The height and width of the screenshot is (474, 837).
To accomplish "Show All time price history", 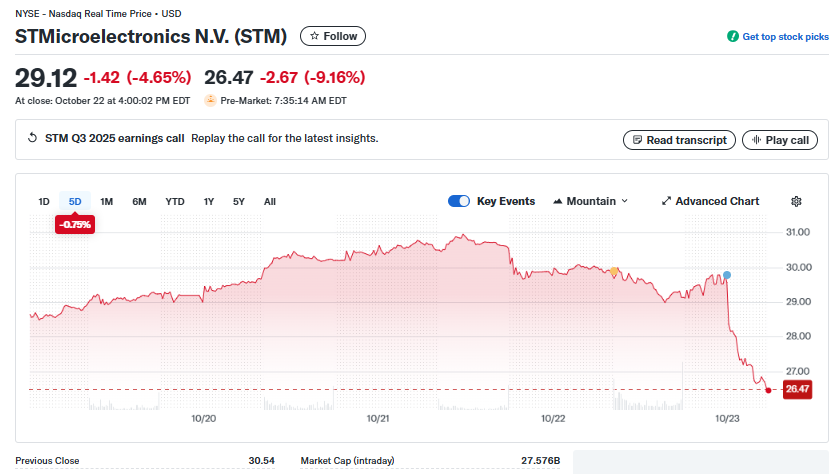I will (270, 201).
